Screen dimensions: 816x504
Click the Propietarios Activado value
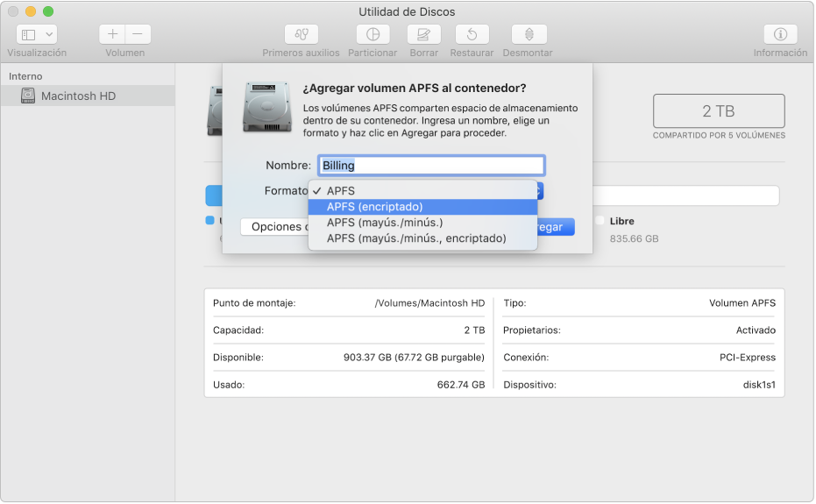coord(756,330)
